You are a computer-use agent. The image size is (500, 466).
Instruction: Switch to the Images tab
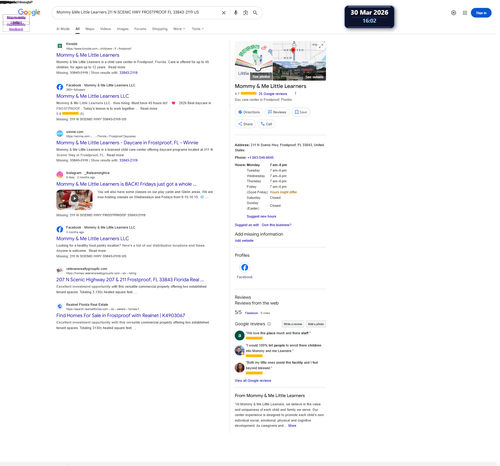[x=122, y=29]
